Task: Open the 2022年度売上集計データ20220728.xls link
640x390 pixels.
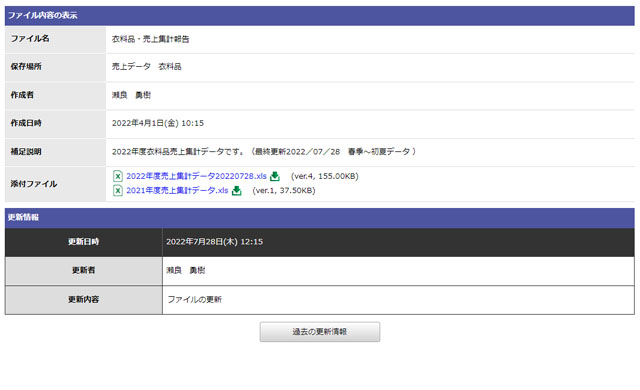Action: [x=196, y=176]
